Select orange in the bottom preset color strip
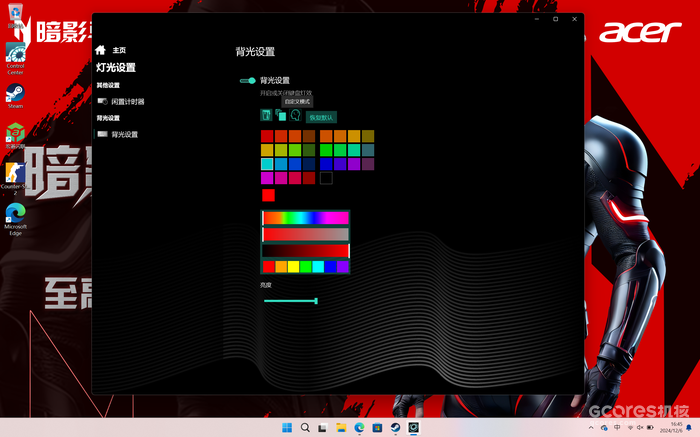The image size is (700, 437). pos(281,267)
